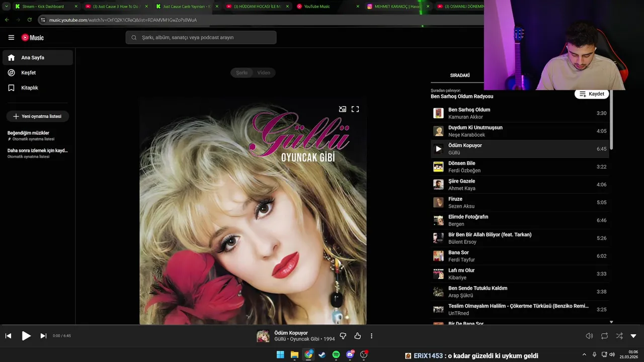The width and height of the screenshot is (644, 362).
Task: Play Ben Sende Tutuklu Kaldım
Action: (520, 292)
